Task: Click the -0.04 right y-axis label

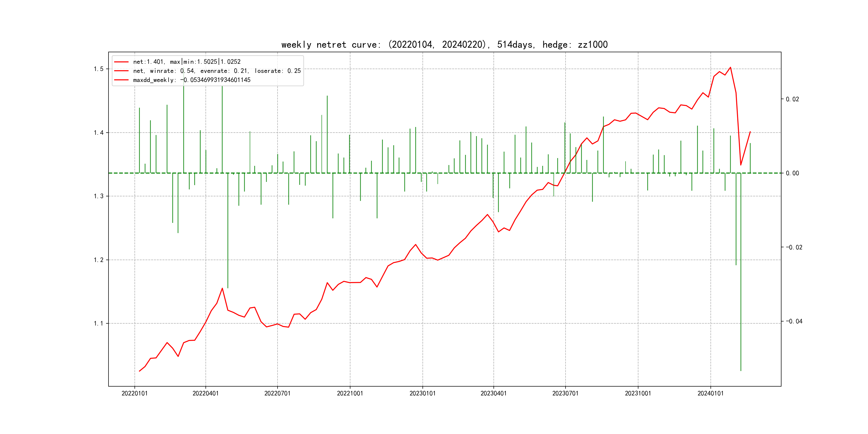Action: 794,321
